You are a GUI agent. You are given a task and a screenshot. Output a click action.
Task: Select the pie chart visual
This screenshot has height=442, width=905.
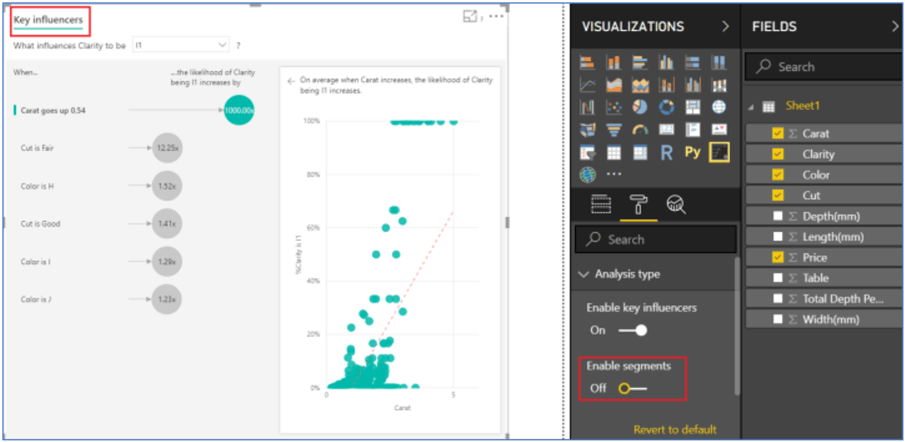(640, 107)
